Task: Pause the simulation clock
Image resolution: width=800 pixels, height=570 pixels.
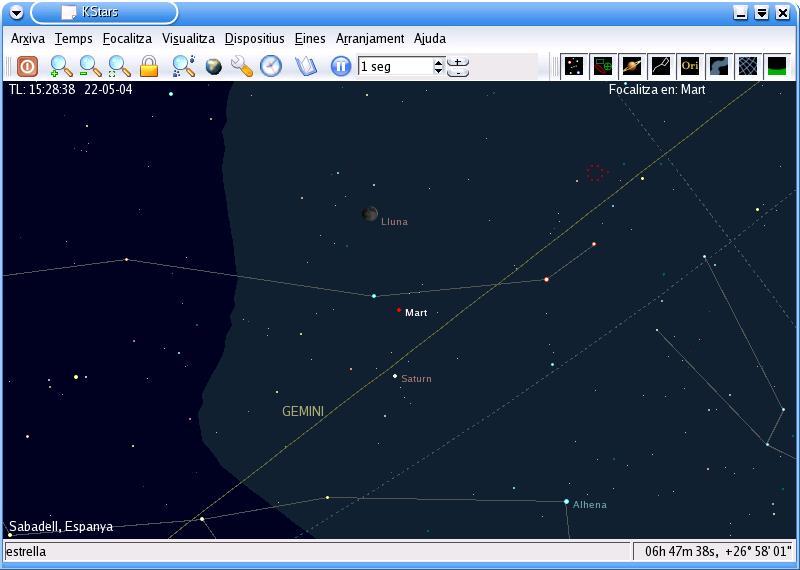Action: 341,66
